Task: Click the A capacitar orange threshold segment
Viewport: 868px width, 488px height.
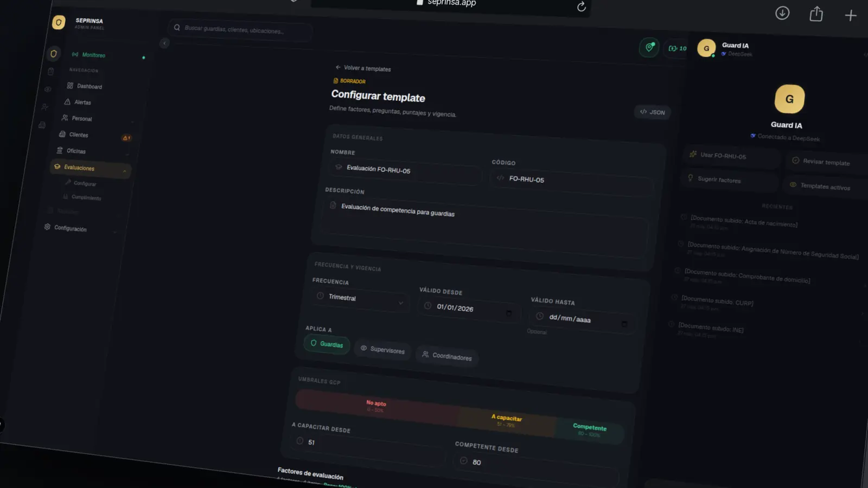Action: tap(507, 421)
